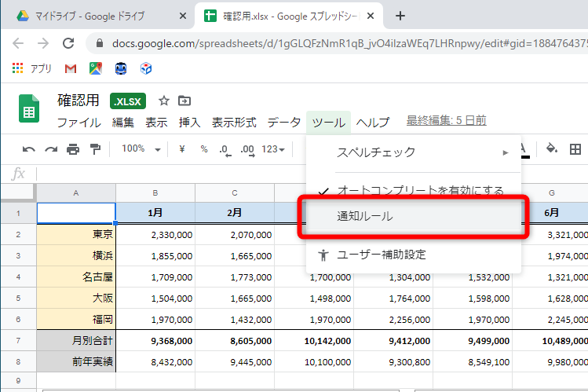
Task: Click cell with value 10,489,000
Action: [550, 341]
